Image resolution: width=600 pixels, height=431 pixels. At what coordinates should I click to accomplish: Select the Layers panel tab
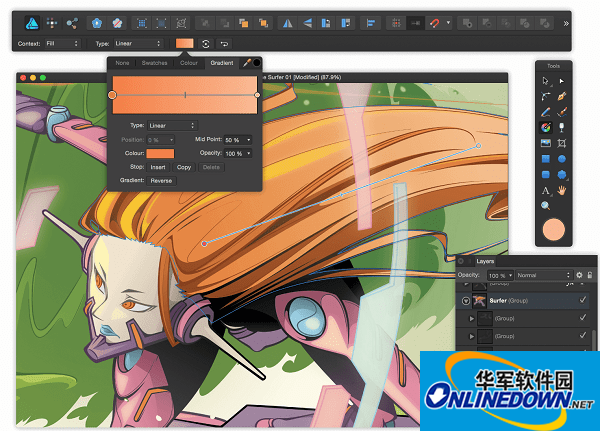click(485, 261)
